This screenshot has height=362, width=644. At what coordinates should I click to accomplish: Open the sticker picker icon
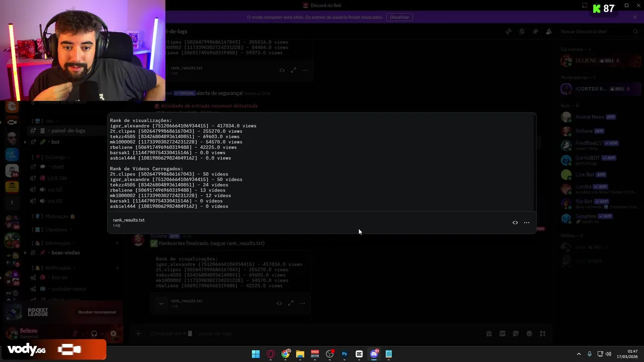click(516, 333)
